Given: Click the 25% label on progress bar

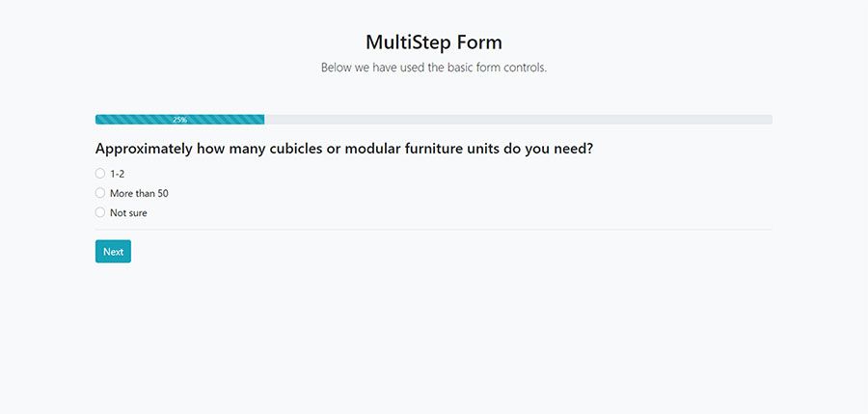Looking at the screenshot, I should click(179, 120).
